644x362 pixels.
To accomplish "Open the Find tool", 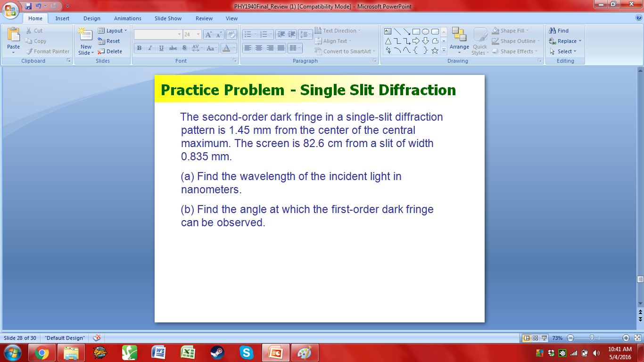I will pyautogui.click(x=561, y=30).
